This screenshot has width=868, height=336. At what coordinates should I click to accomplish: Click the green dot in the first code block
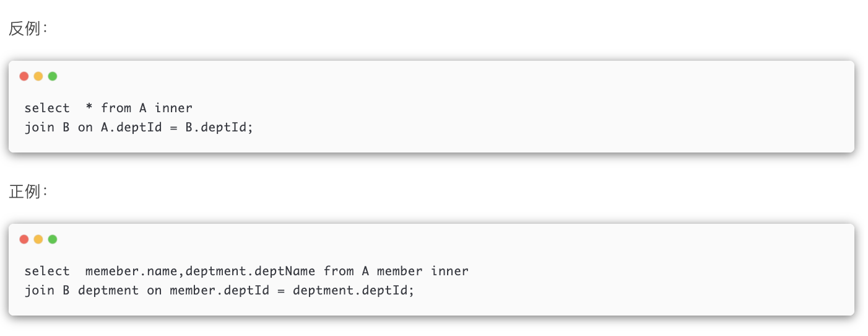click(x=53, y=76)
